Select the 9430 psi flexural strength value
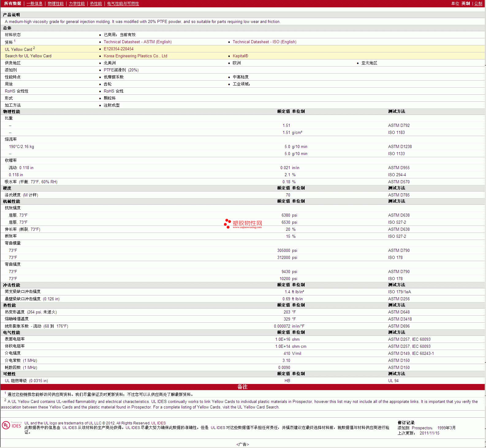The width and height of the screenshot is (486, 448). coord(289,272)
